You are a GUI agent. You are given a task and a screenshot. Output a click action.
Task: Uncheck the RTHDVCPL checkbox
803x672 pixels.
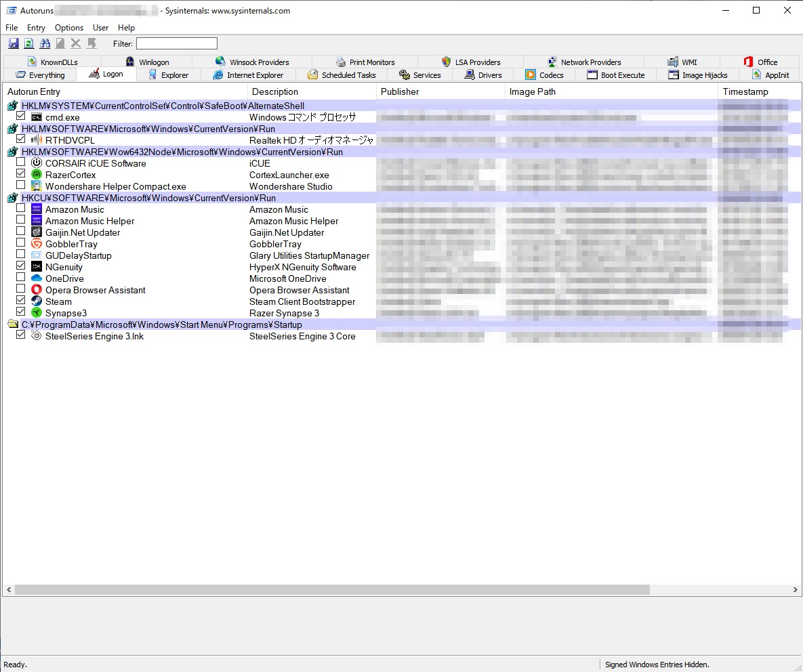click(20, 140)
